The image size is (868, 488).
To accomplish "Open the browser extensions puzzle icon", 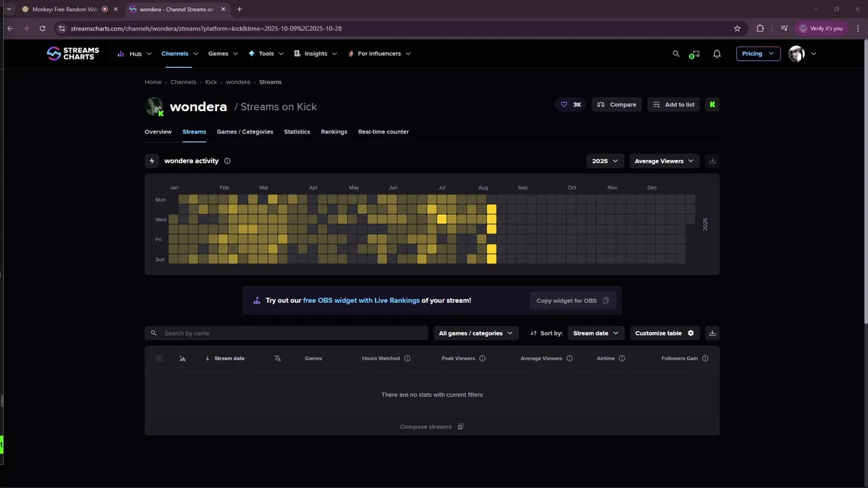I will coord(759,28).
